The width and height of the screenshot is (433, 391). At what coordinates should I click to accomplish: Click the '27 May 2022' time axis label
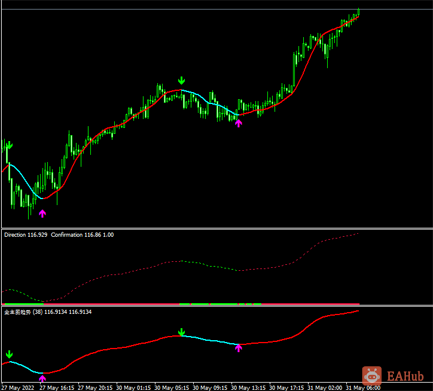click(18, 388)
